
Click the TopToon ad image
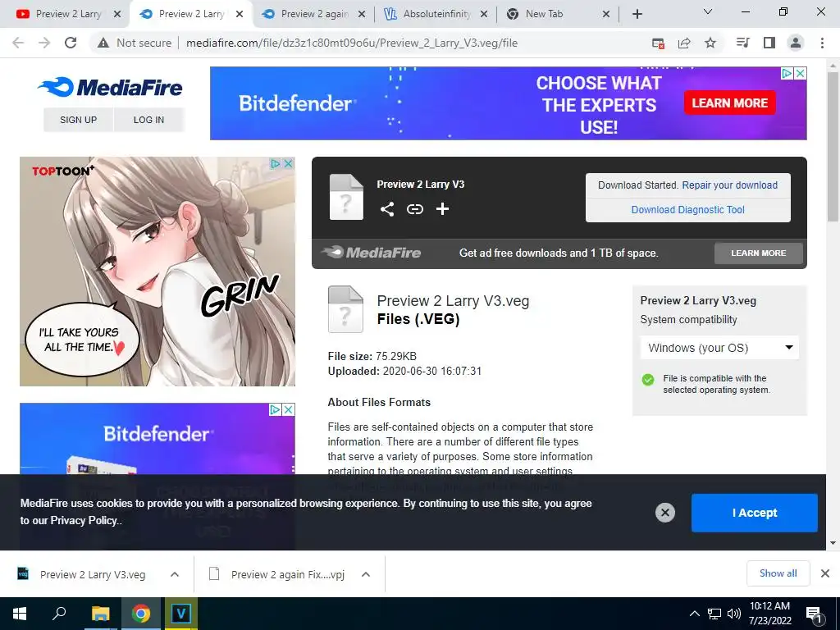(157, 271)
